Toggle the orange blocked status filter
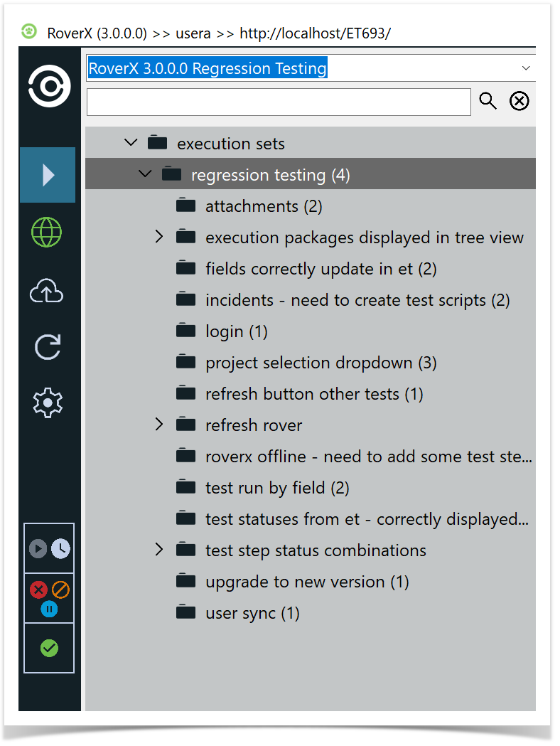This screenshot has height=746, width=560. click(x=60, y=590)
